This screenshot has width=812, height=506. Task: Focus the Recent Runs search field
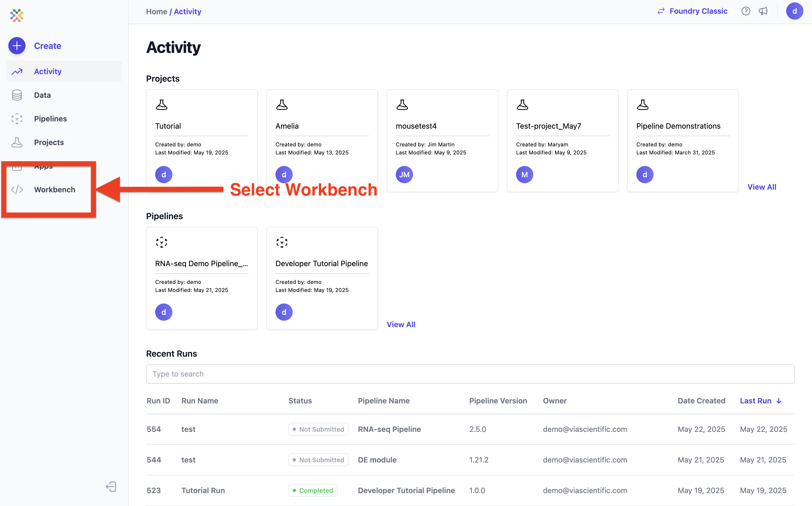coord(470,374)
